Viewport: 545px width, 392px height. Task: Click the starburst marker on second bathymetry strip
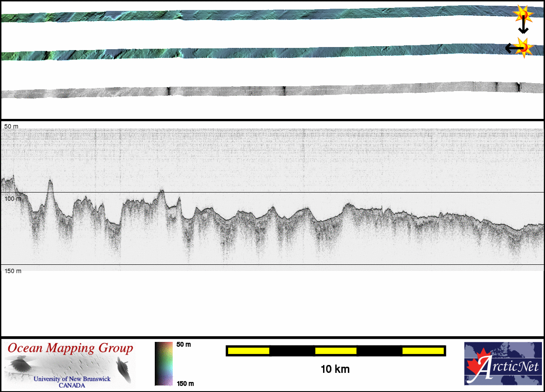point(523,47)
